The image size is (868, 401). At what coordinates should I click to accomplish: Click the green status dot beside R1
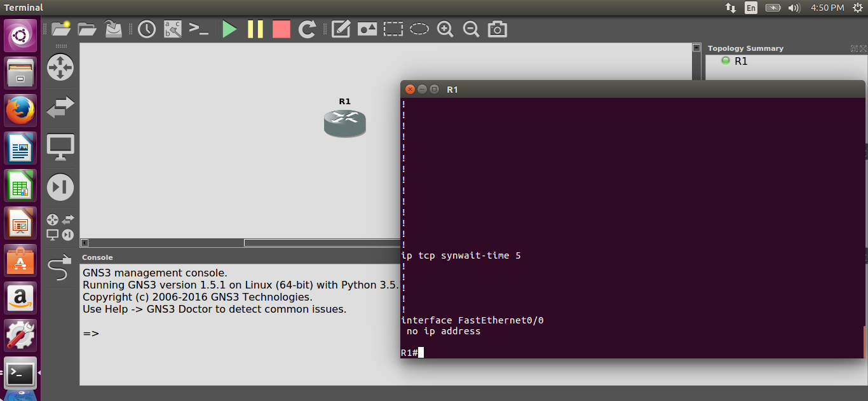(726, 60)
